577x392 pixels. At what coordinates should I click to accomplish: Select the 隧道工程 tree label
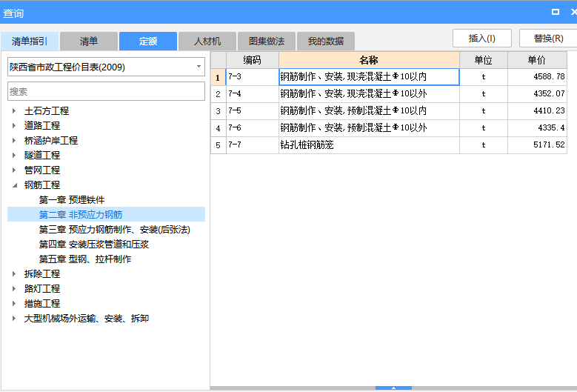pos(42,156)
